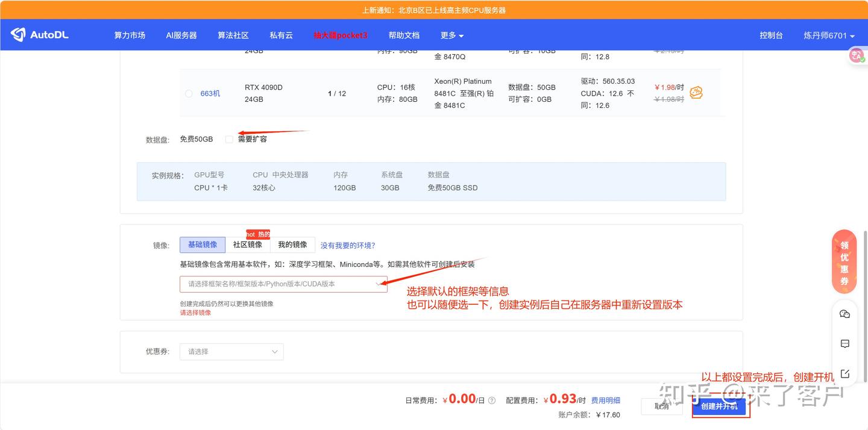The image size is (868, 430).
Task: Open the WeChat contact icon on right sidebar
Action: 844,314
